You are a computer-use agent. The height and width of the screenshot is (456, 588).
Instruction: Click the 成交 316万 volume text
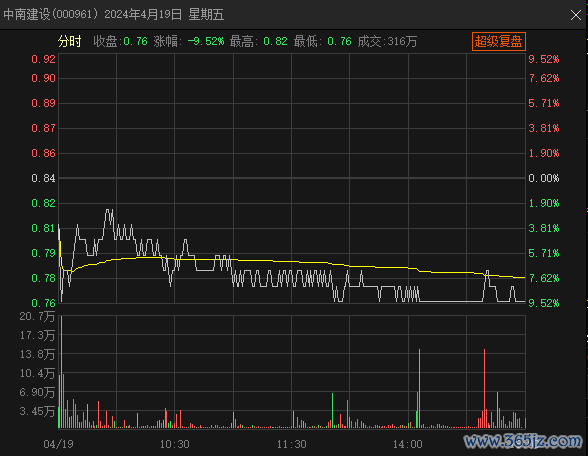(x=387, y=41)
